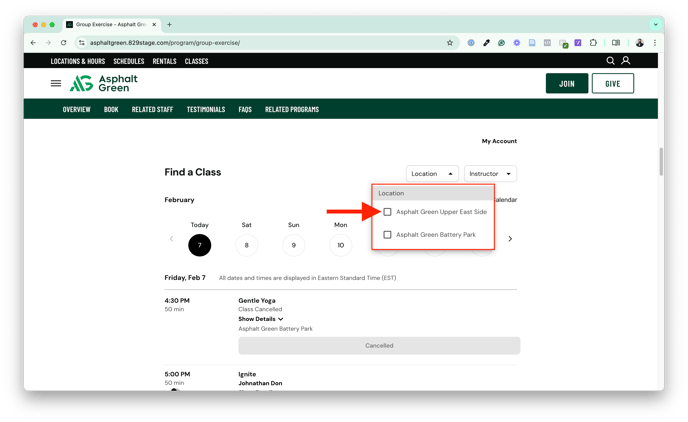Image resolution: width=688 pixels, height=422 pixels.
Task: Click the Ignite class title
Action: (247, 374)
